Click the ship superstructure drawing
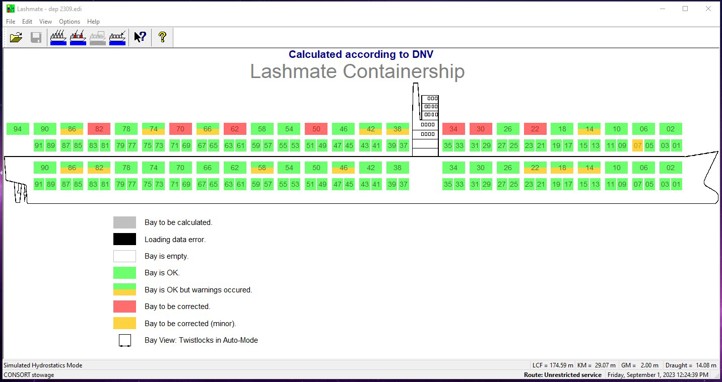Image resolution: width=722 pixels, height=382 pixels. (x=425, y=121)
